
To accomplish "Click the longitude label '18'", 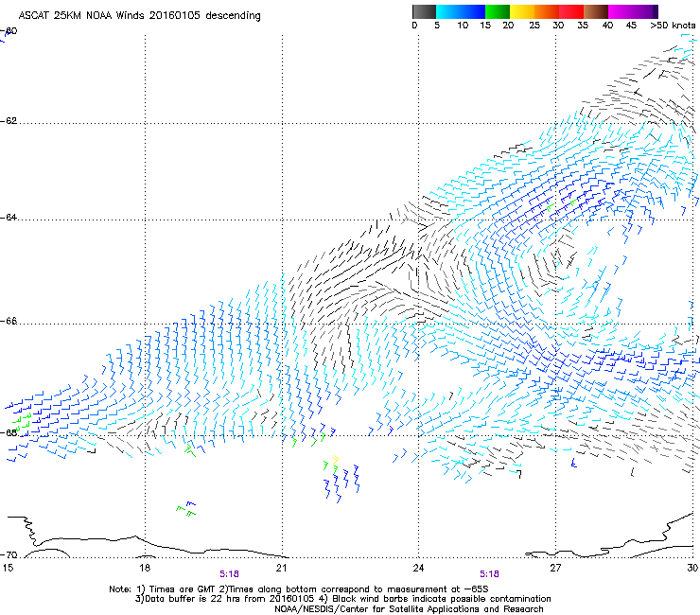I will point(145,568).
